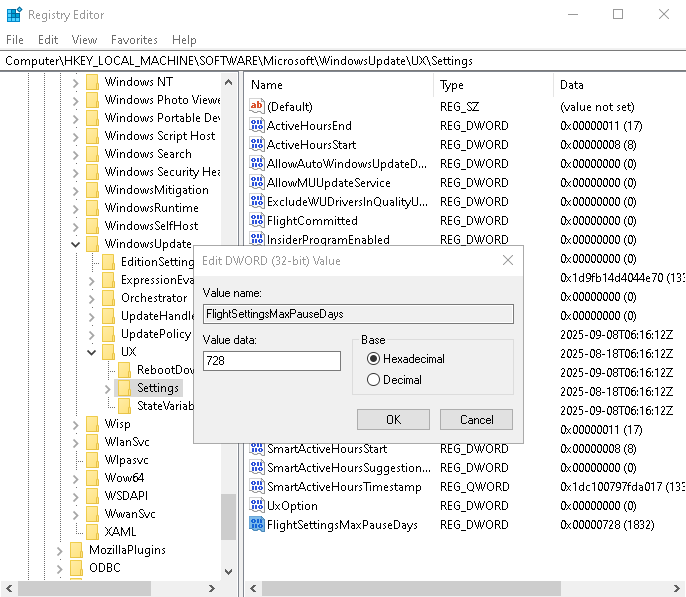Open the View menu
The width and height of the screenshot is (686, 597).
pos(84,40)
